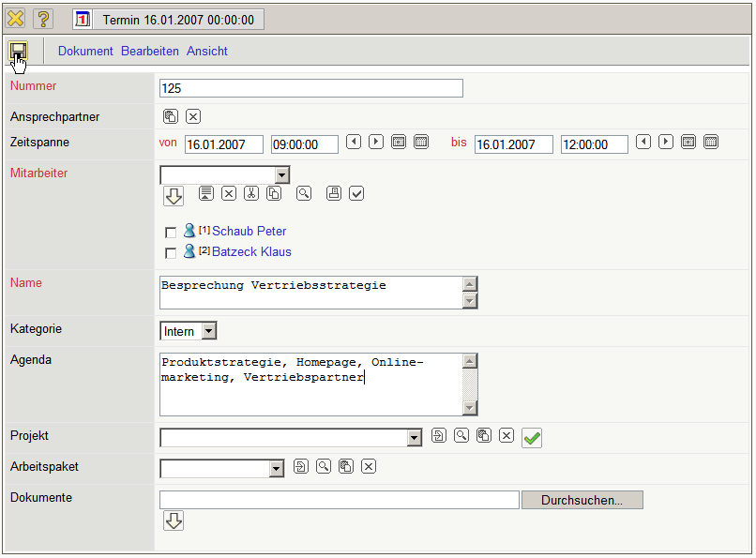The height and width of the screenshot is (558, 756).
Task: Open the Kategorie dropdown showing Intern
Action: click(x=208, y=331)
